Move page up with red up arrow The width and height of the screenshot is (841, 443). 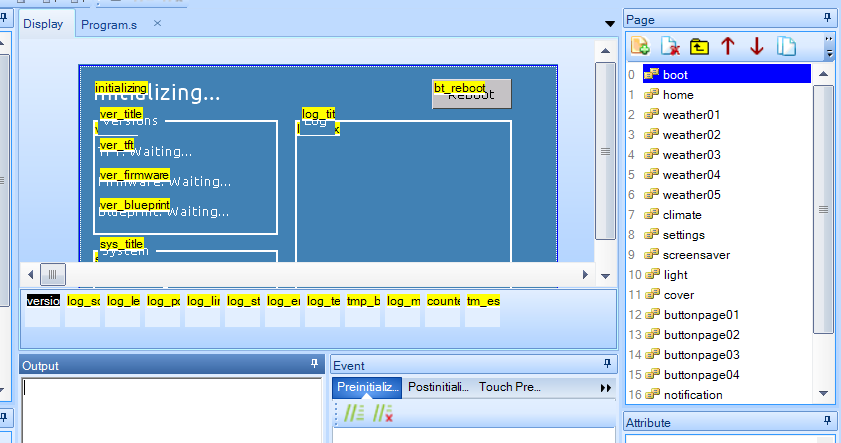pos(727,46)
